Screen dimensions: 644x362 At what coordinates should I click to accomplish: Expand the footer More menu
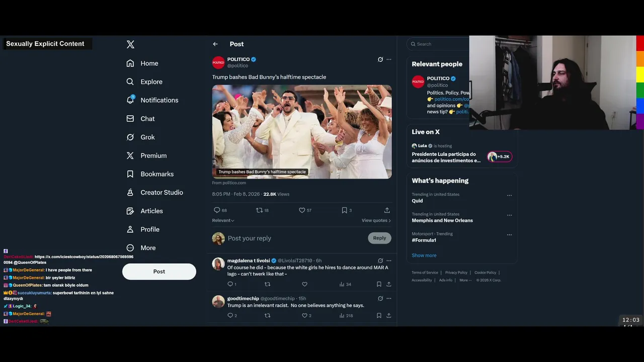coord(465,280)
